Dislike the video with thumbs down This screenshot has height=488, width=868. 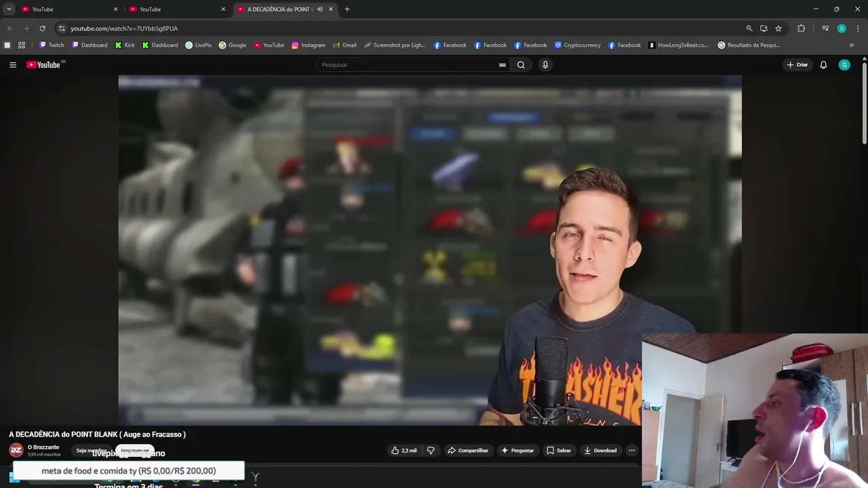pyautogui.click(x=431, y=451)
